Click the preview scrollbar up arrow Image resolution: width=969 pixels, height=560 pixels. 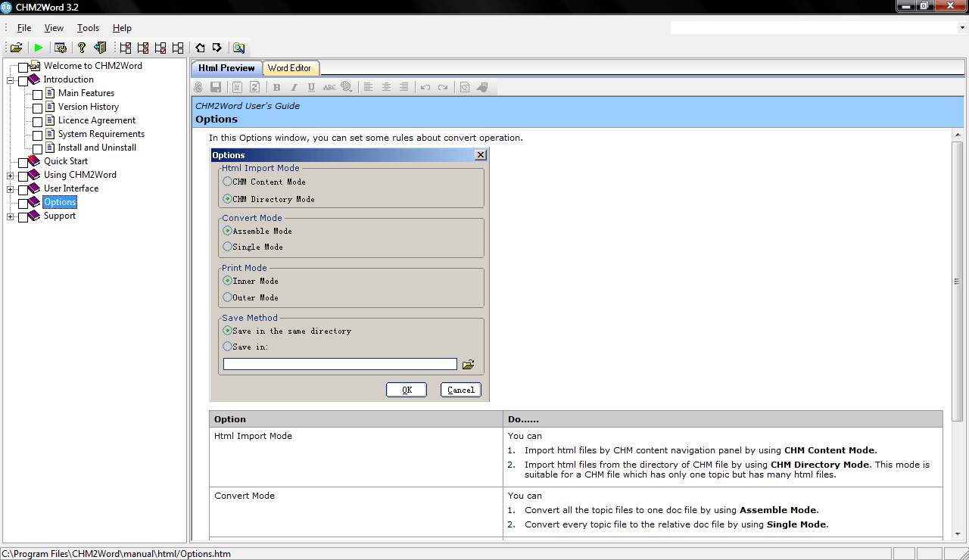[x=957, y=135]
